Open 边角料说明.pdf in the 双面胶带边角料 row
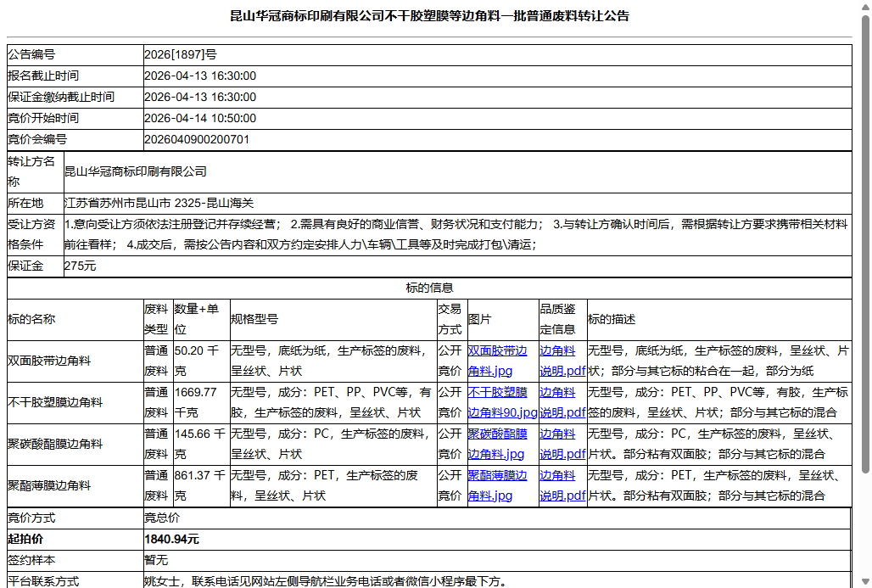The image size is (872, 588). [x=562, y=361]
